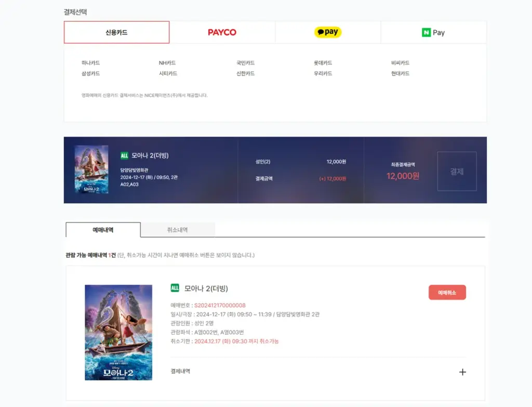532x407 pixels.
Task: Click the booking number S202412170000008
Action: [x=220, y=305]
